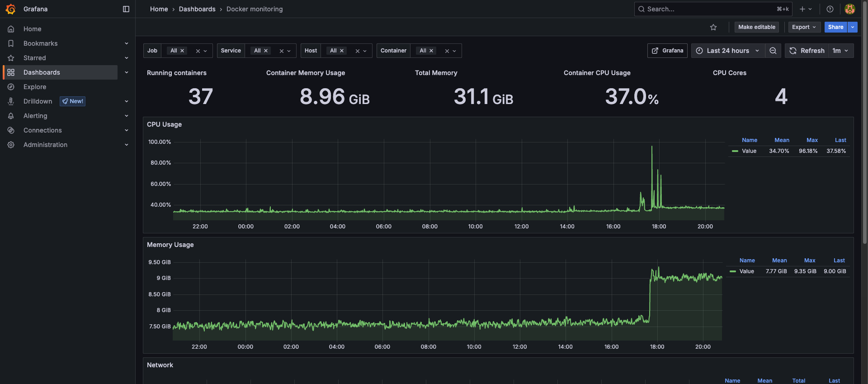Open Connections in the sidebar menu

click(x=42, y=130)
